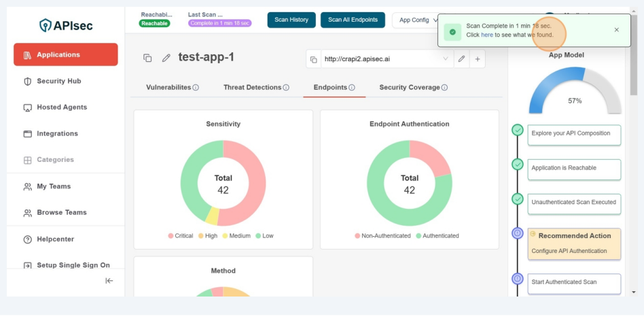Dismiss the Scan Complete notification
The width and height of the screenshot is (644, 321).
click(616, 30)
